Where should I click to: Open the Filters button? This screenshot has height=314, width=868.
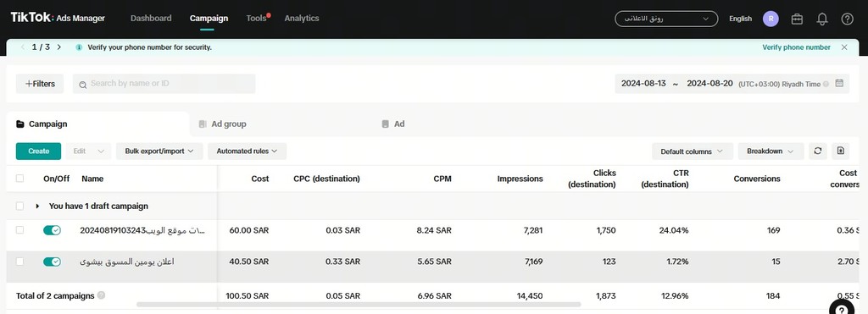point(40,84)
